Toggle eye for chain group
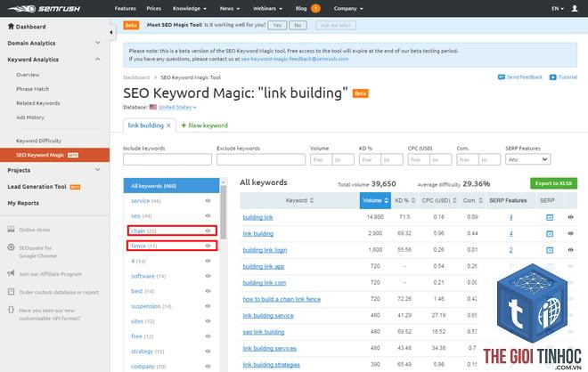This screenshot has height=372, width=588. (208, 230)
